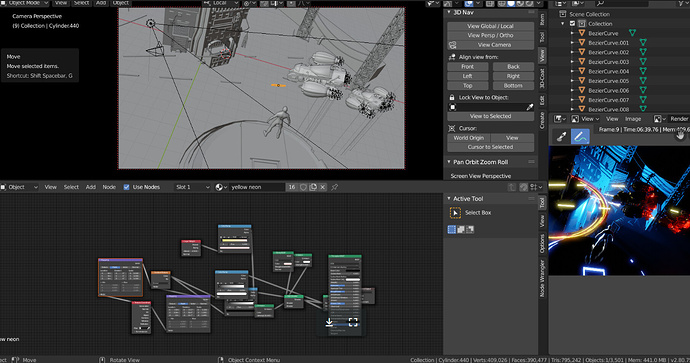Click the eyedropper in Lock View to Object field
Screen dimensions: 690x363
(530, 107)
